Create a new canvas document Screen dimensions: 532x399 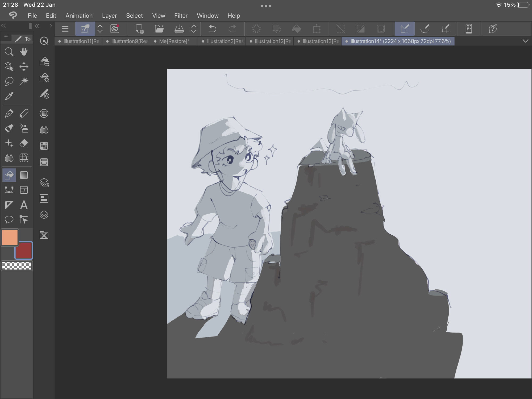tap(139, 29)
